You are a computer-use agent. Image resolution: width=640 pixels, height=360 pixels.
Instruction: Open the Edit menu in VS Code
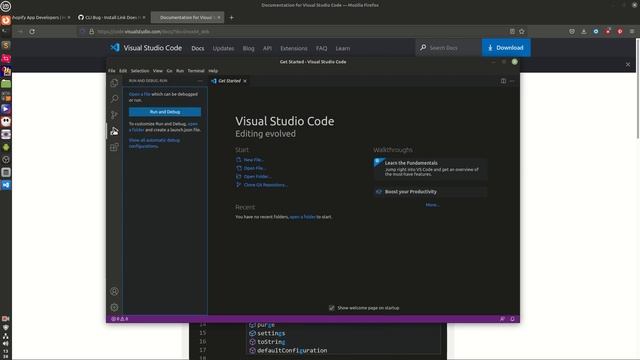click(x=123, y=71)
